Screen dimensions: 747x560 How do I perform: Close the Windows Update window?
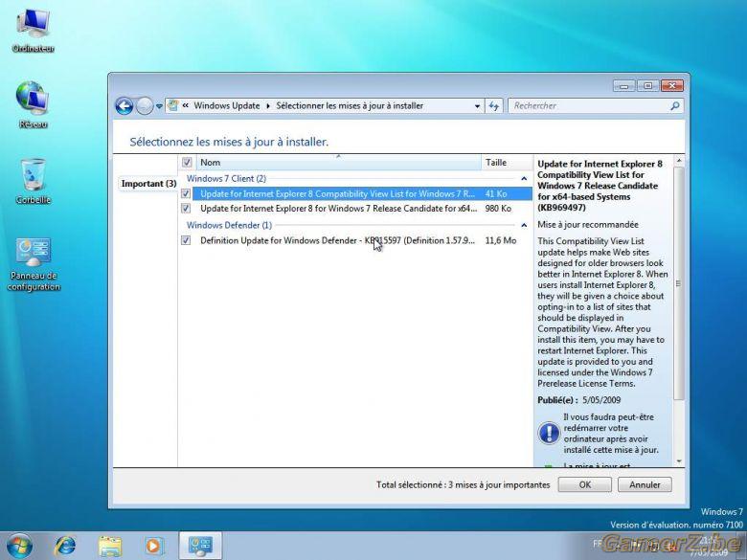672,86
